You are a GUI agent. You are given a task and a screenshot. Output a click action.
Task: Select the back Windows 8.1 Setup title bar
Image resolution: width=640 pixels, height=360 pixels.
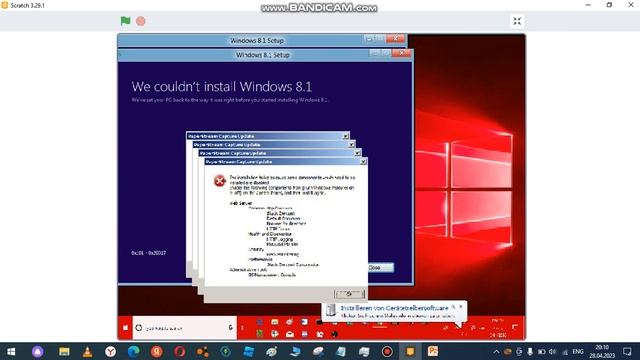pyautogui.click(x=257, y=40)
